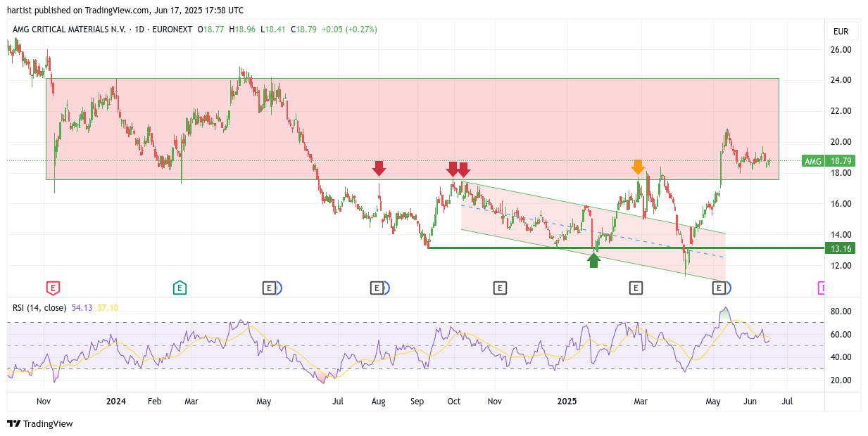Click the 60.00 RSI scale label
The width and height of the screenshot is (868, 436).
click(841, 335)
